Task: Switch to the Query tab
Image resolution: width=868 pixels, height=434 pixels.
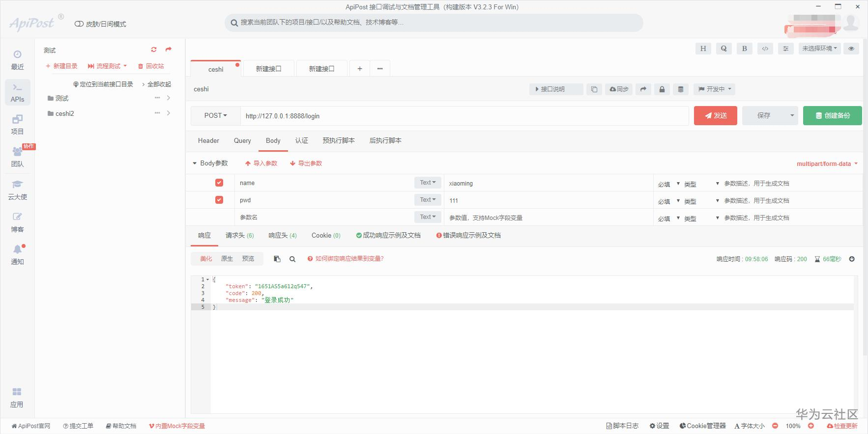Action: tap(242, 140)
